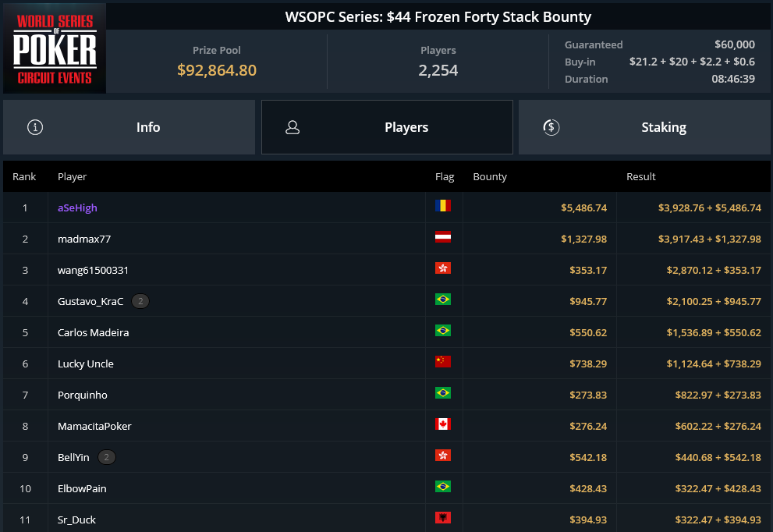Click the re-entry badge next to Gustavo_KraC
The image size is (773, 532).
pyautogui.click(x=140, y=301)
